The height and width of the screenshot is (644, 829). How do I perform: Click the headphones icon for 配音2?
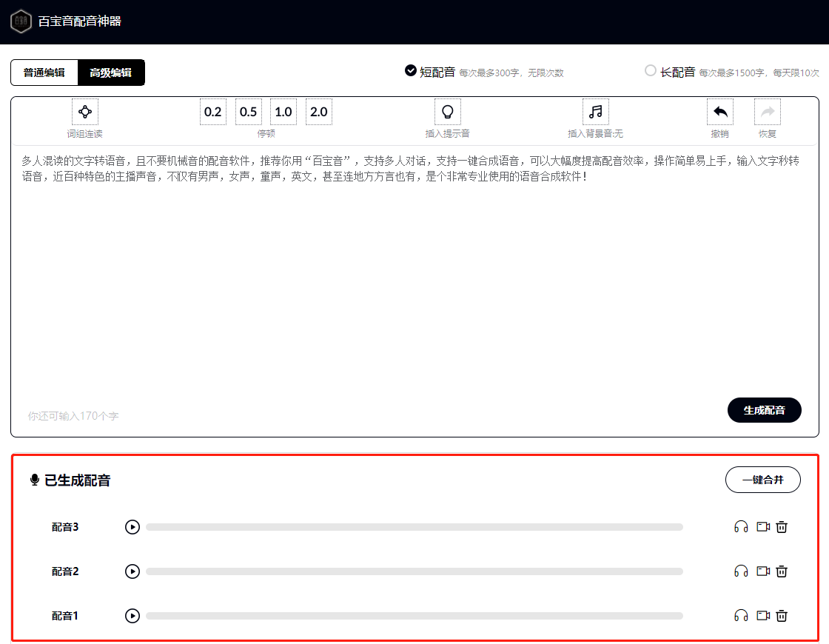click(741, 571)
